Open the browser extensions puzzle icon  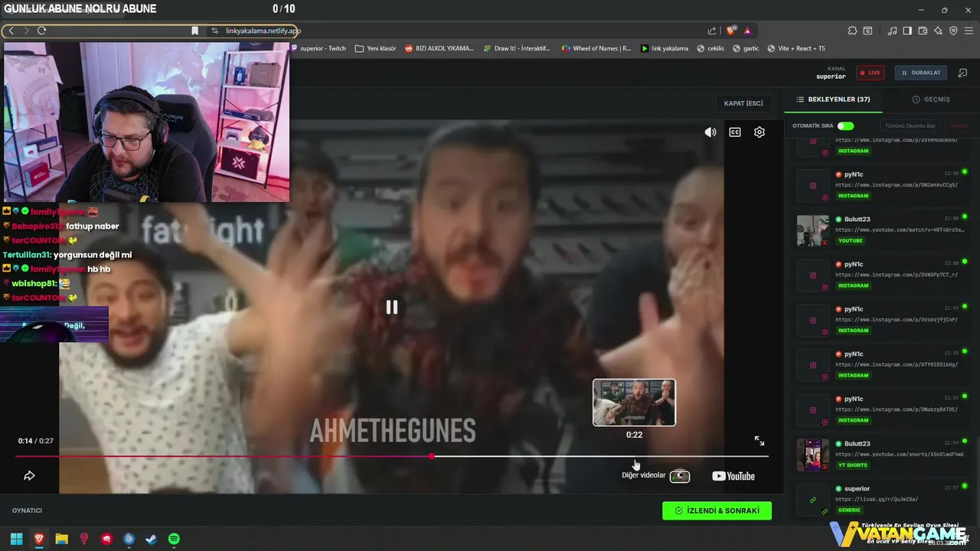pyautogui.click(x=852, y=31)
